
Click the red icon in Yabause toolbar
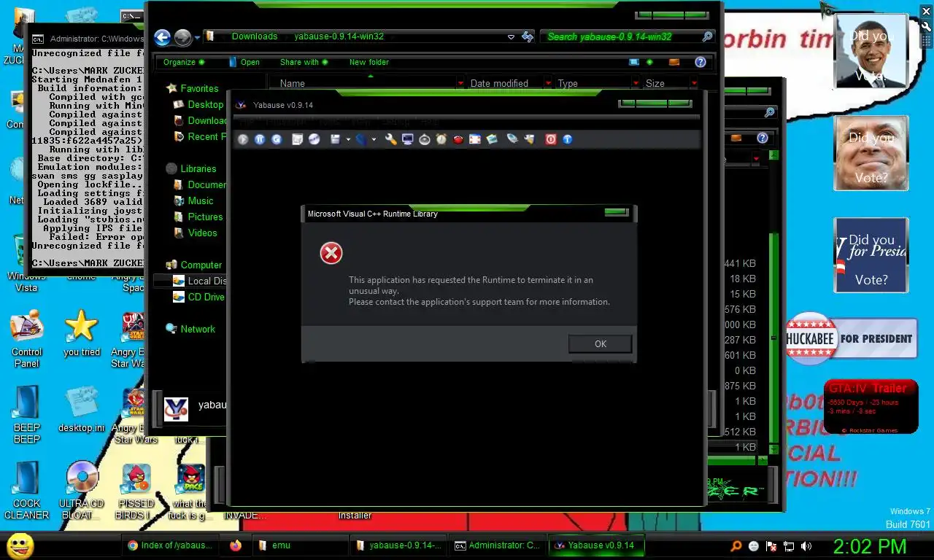click(458, 139)
